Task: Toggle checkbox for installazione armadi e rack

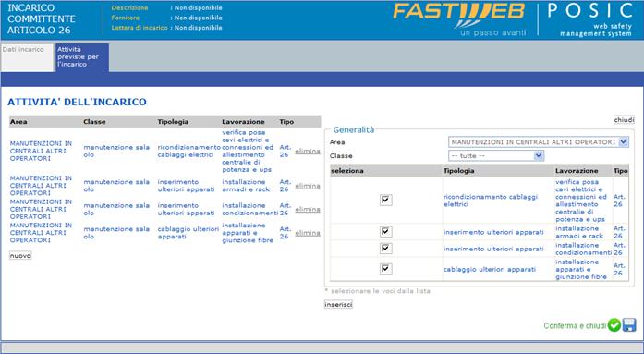Action: [385, 232]
